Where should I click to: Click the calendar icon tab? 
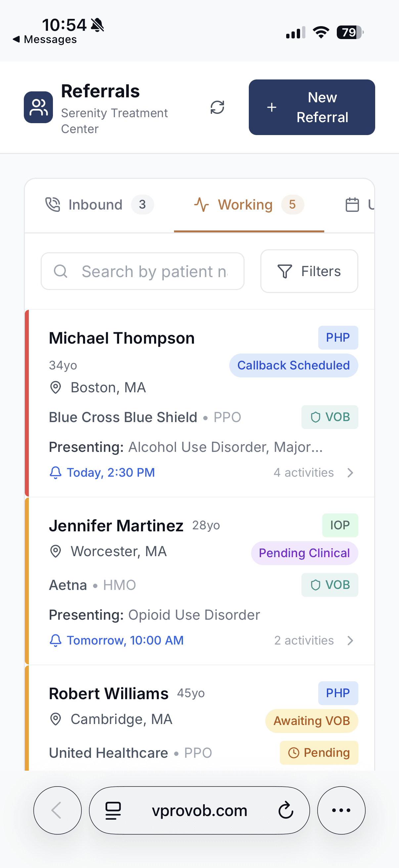(352, 205)
